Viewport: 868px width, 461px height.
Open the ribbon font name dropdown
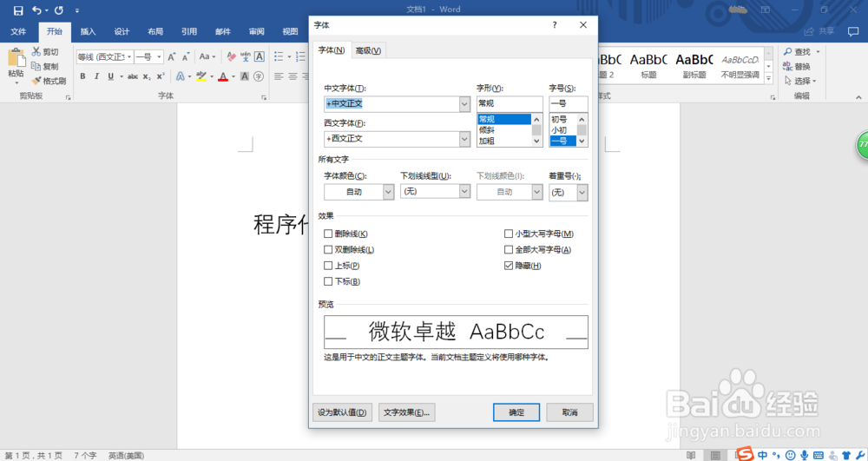coord(129,56)
